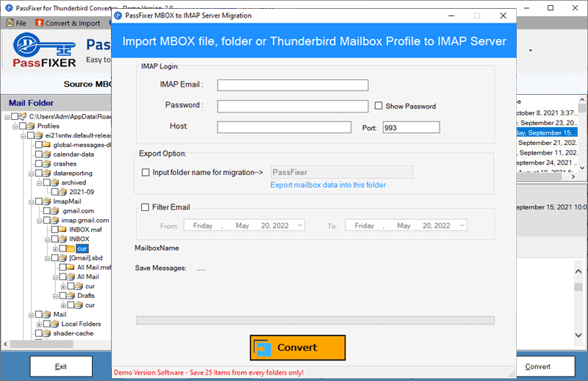Collapse the Drafts tree node
Viewport: 588px width, 381px height.
click(55, 296)
